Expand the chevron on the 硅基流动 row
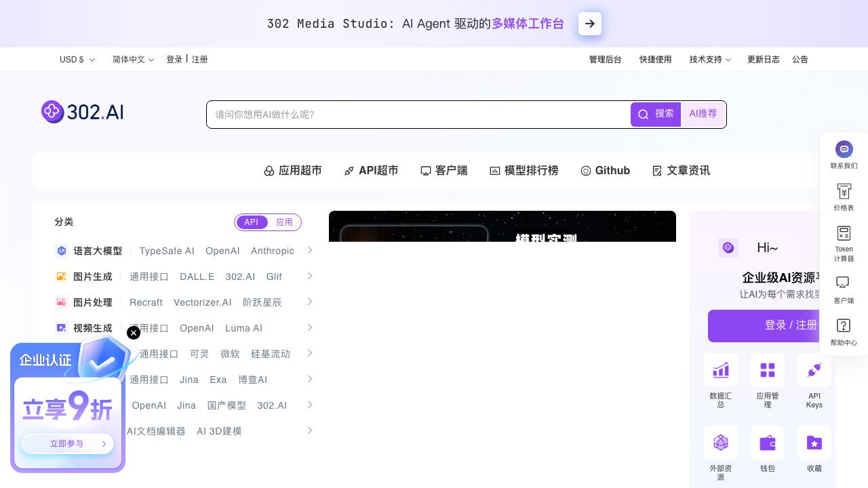The height and width of the screenshot is (488, 868). coord(310,353)
